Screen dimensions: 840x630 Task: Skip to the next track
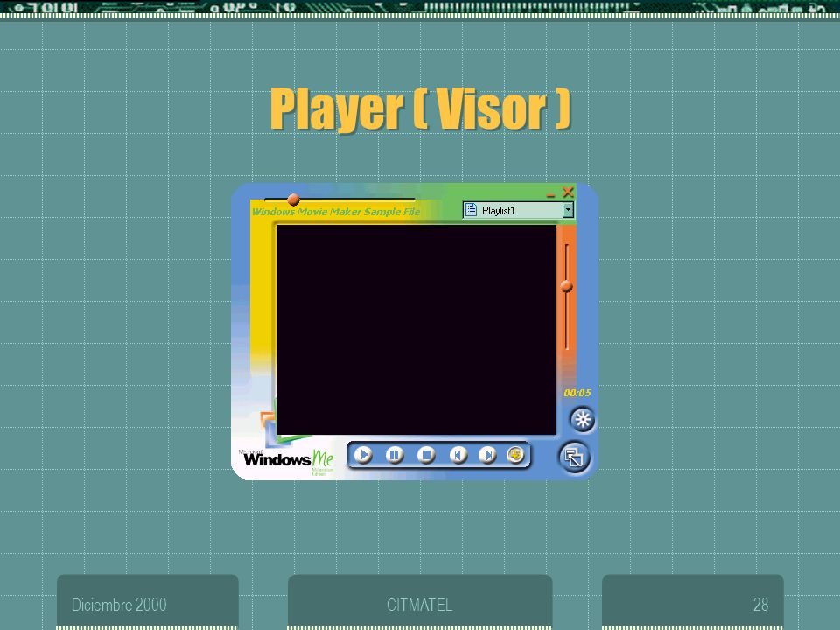pos(487,455)
